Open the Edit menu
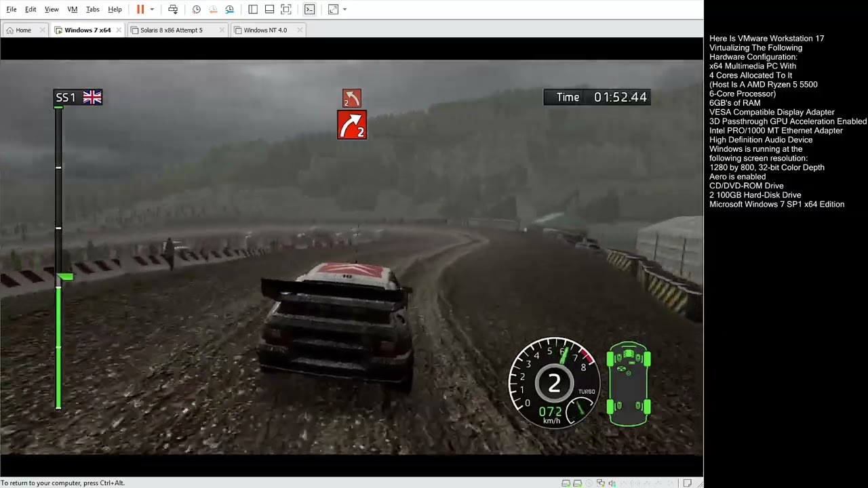The width and height of the screenshot is (868, 488). pos(31,9)
